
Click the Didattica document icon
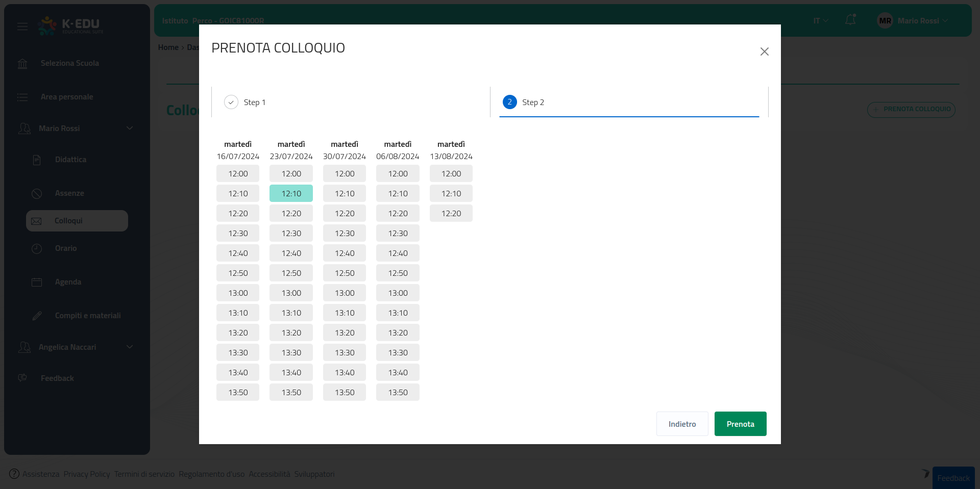pyautogui.click(x=37, y=160)
